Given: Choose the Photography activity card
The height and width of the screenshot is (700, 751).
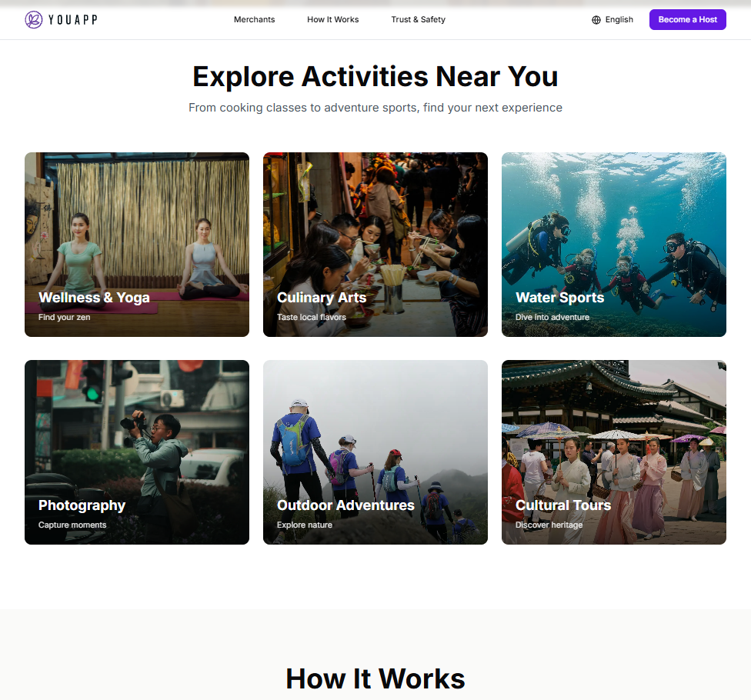Looking at the screenshot, I should click(137, 452).
